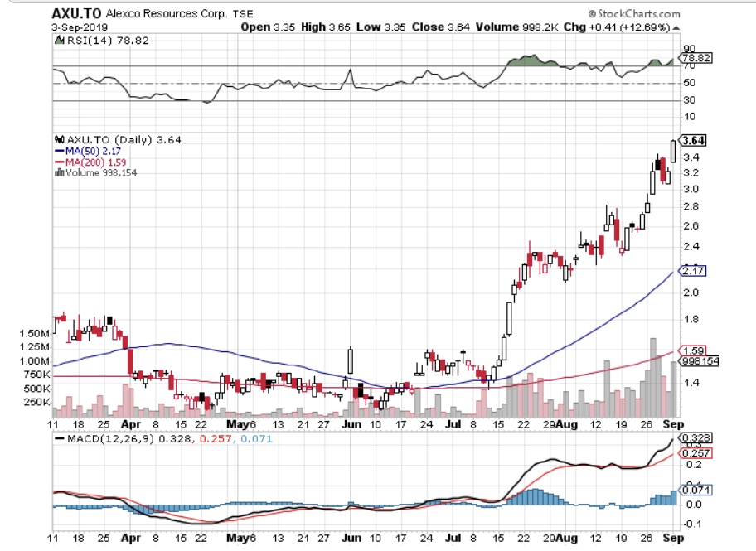Click the Volume legend bar icon
Image resolution: width=756 pixels, height=551 pixels.
tap(57, 172)
